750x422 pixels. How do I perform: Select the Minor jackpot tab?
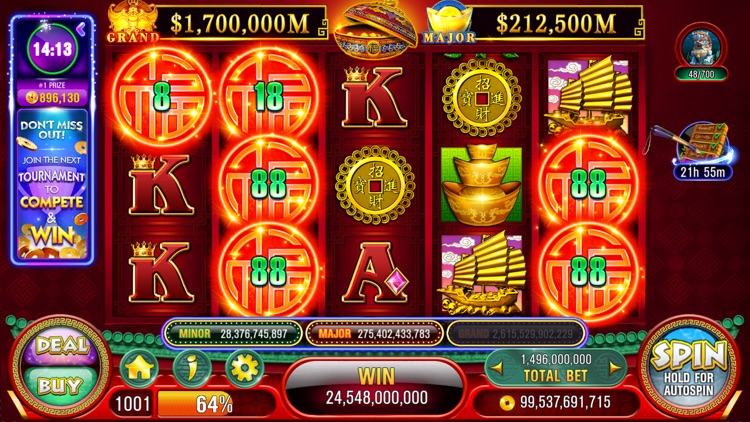233,333
